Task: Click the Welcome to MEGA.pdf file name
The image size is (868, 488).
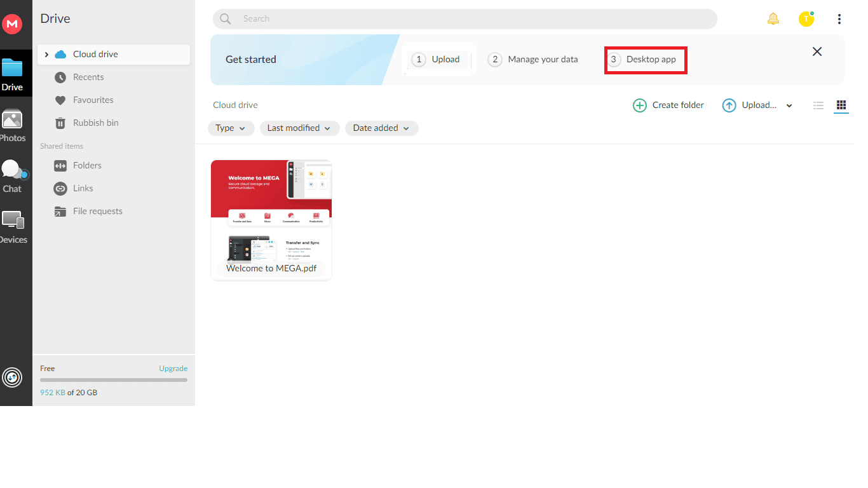Action: pos(271,268)
